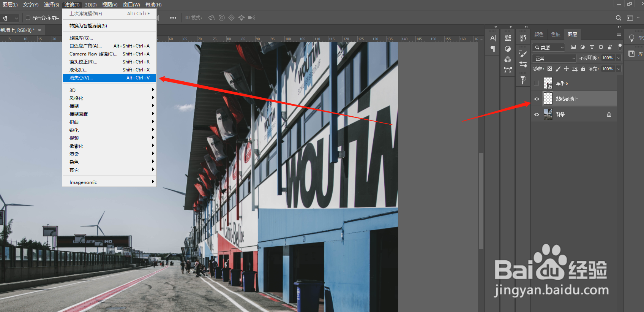Open the 填充 dropdown arrow
The image size is (644, 312).
[619, 69]
